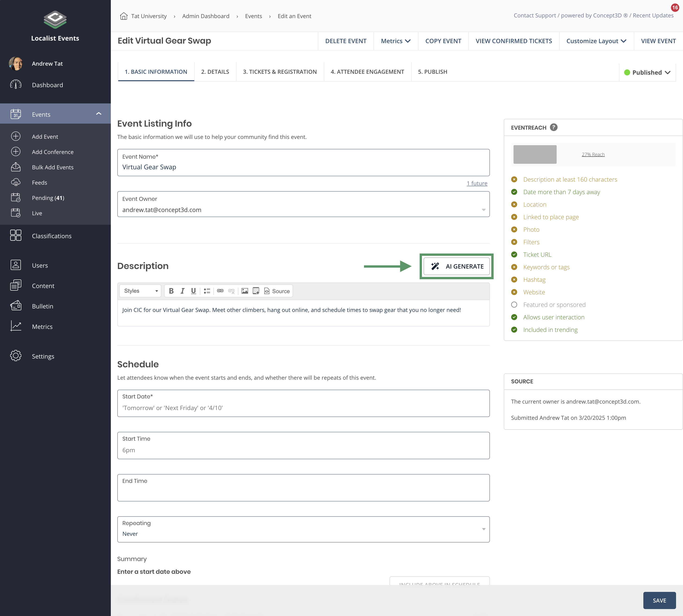Click the bulleted list icon
Image resolution: width=683 pixels, height=616 pixels.
[x=207, y=291]
